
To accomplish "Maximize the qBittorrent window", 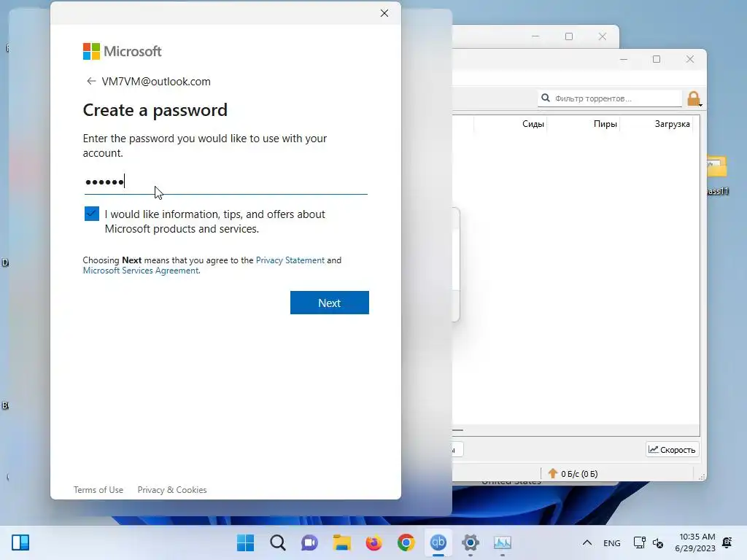I will (657, 59).
